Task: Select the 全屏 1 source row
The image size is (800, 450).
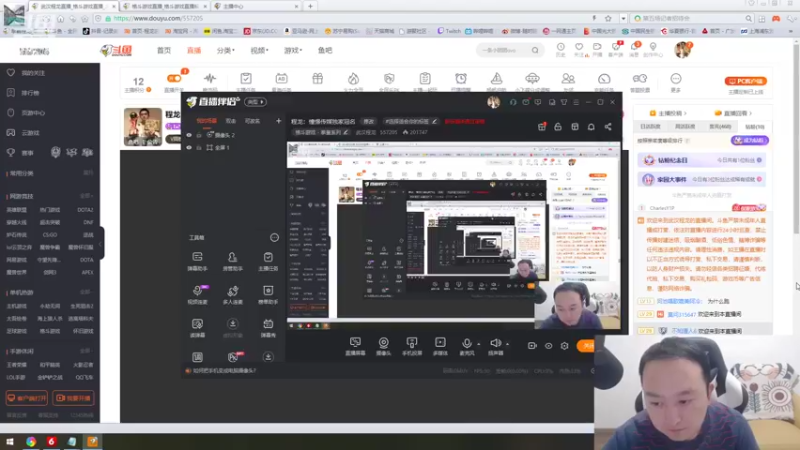Action: (234, 147)
